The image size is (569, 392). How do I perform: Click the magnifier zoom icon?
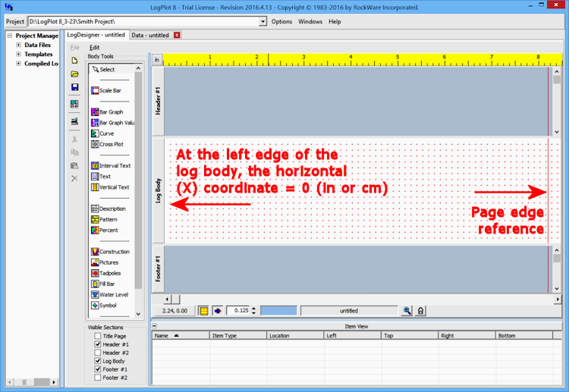[407, 311]
